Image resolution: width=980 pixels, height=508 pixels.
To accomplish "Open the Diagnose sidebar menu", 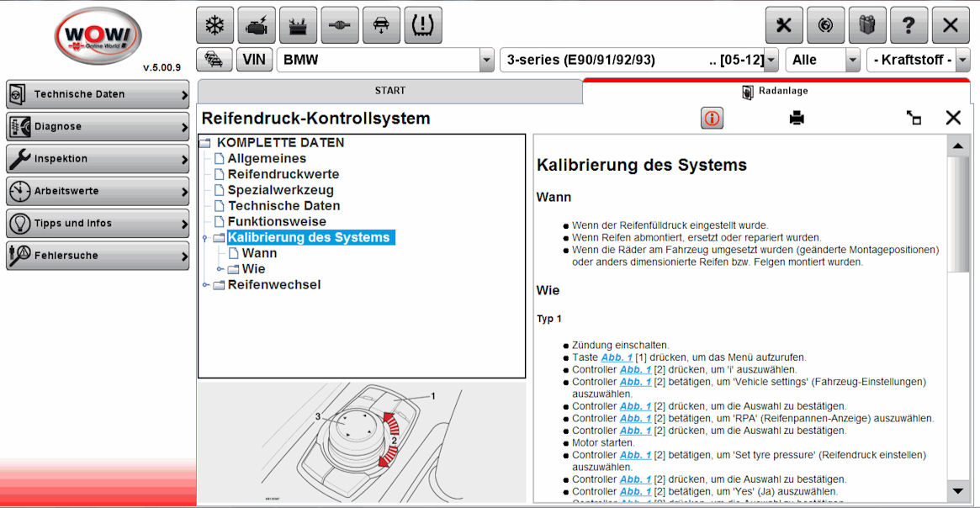I will pos(98,127).
